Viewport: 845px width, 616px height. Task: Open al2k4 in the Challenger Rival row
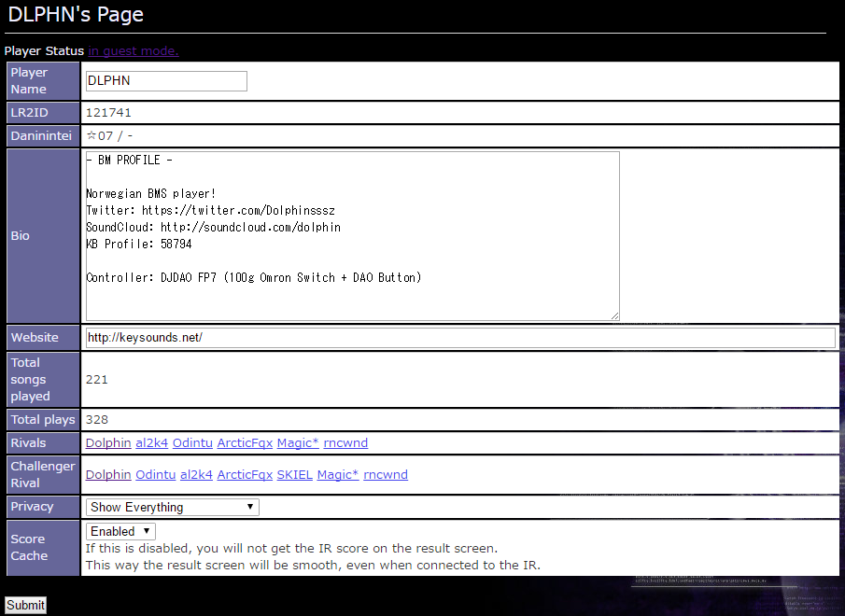[196, 475]
